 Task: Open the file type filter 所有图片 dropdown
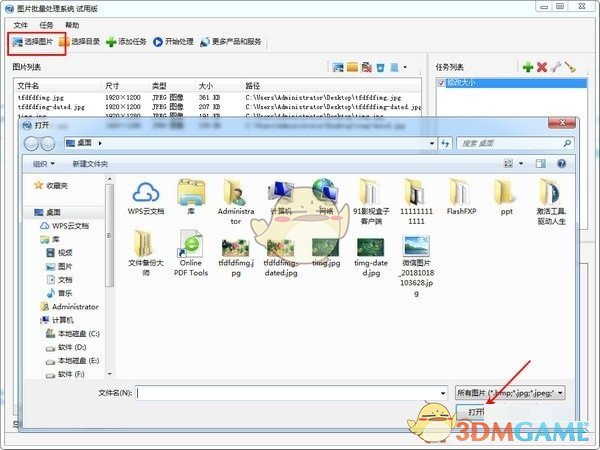510,393
